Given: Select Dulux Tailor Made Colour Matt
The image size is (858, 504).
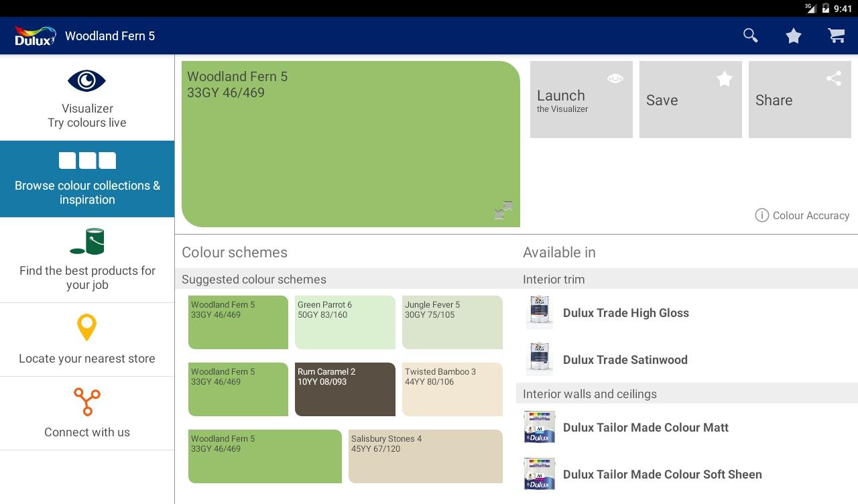Looking at the screenshot, I should click(x=687, y=428).
